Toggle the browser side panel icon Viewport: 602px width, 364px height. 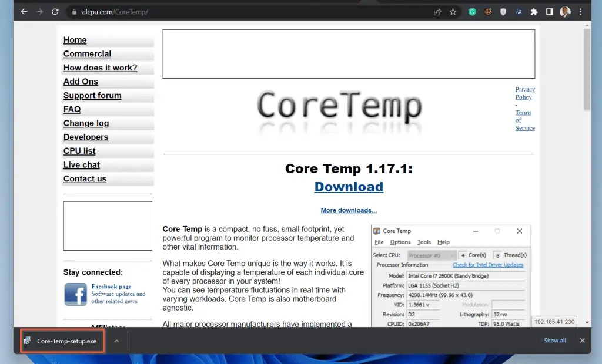(550, 12)
